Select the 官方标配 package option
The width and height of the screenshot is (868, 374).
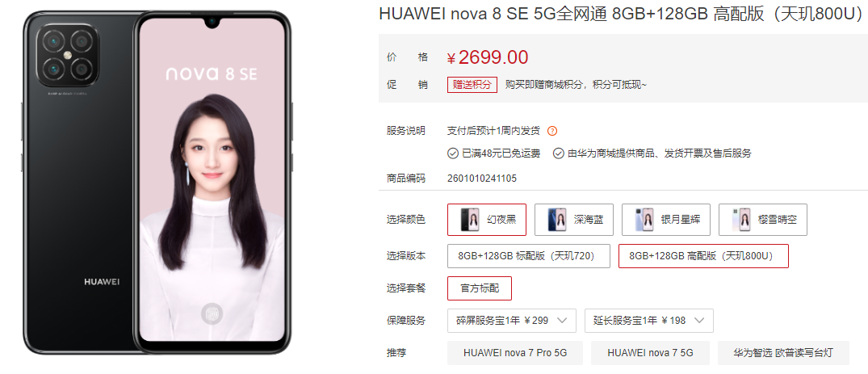tap(480, 288)
